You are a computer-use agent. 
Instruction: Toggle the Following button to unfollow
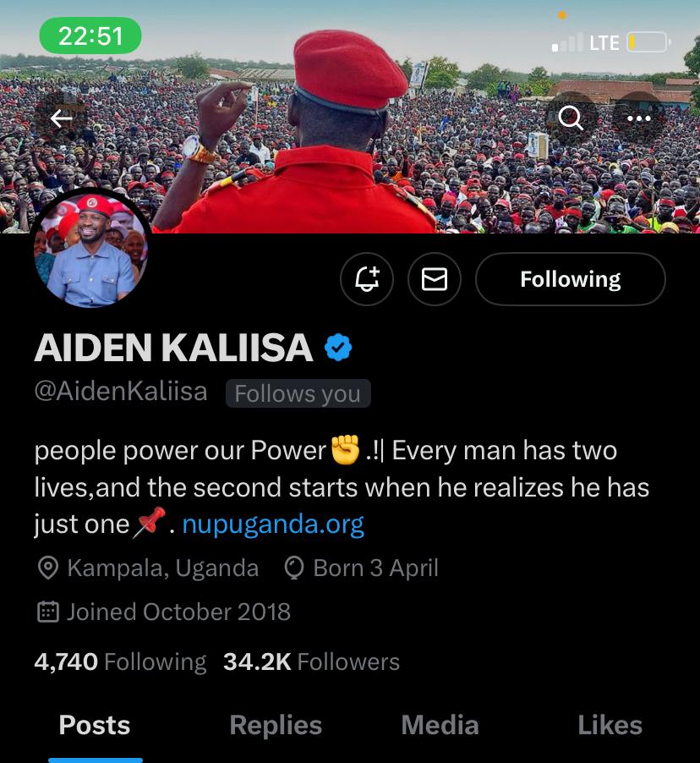(570, 279)
